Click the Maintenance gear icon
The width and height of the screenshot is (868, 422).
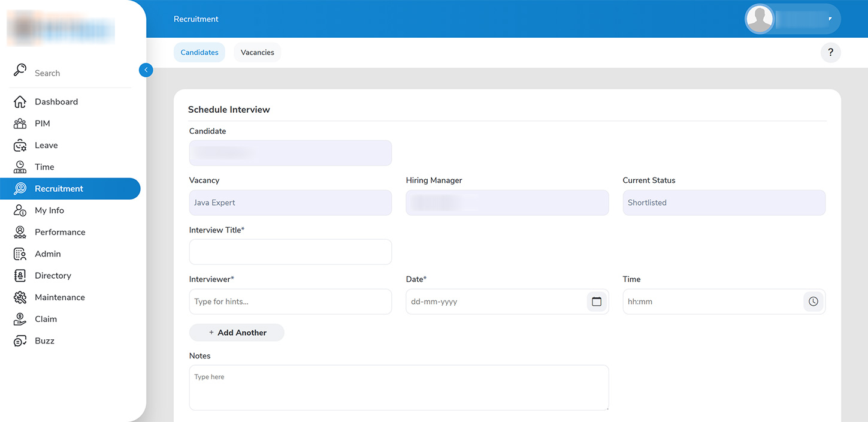[x=20, y=297]
